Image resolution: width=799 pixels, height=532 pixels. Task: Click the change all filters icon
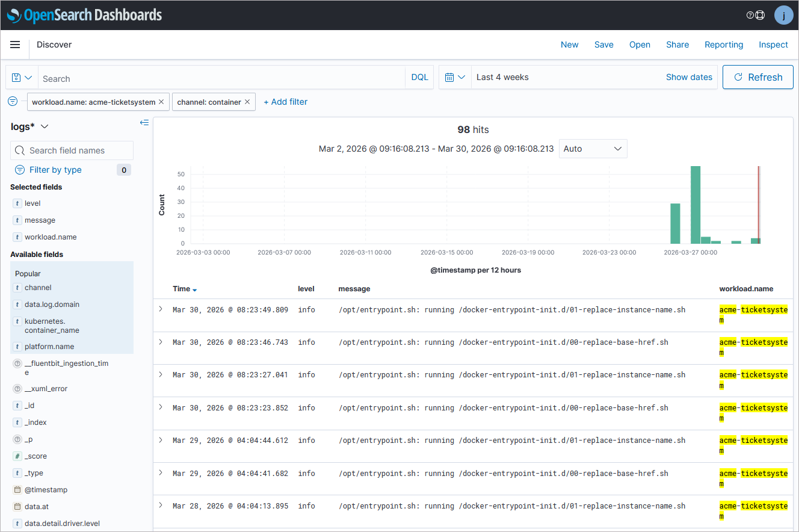click(13, 101)
